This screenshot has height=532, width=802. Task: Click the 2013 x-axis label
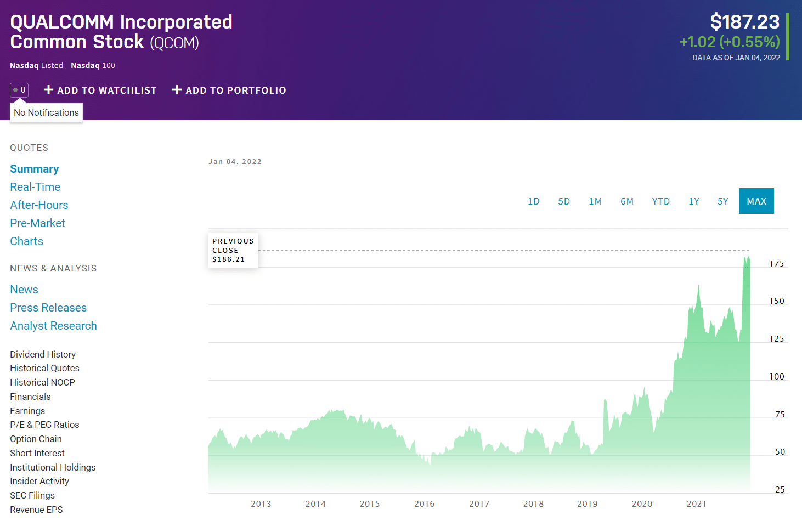[261, 503]
